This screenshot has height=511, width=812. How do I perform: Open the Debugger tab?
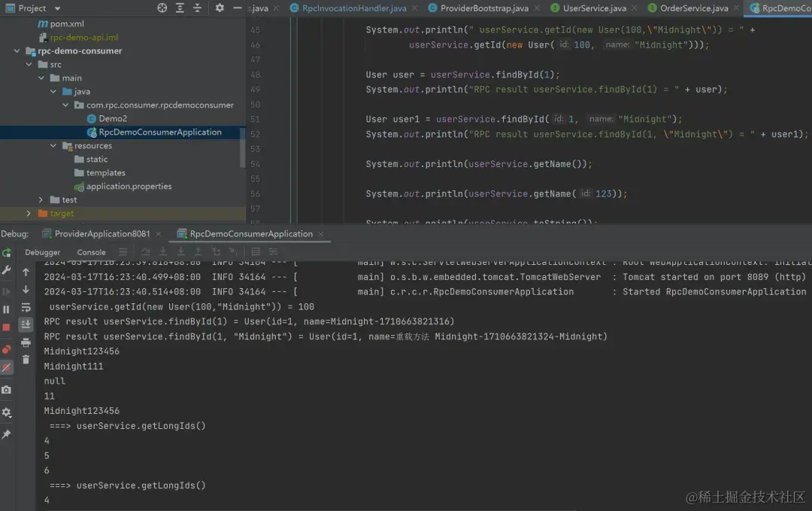[x=42, y=252]
